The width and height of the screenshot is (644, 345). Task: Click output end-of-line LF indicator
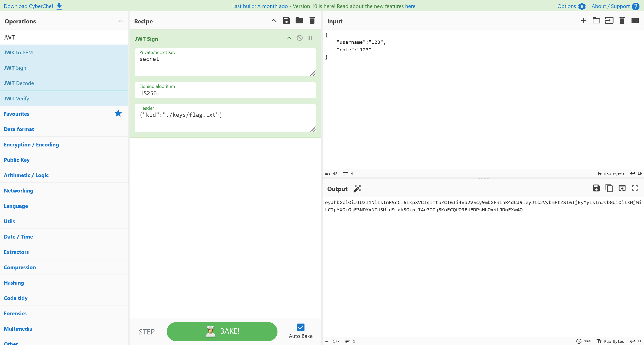pyautogui.click(x=636, y=341)
